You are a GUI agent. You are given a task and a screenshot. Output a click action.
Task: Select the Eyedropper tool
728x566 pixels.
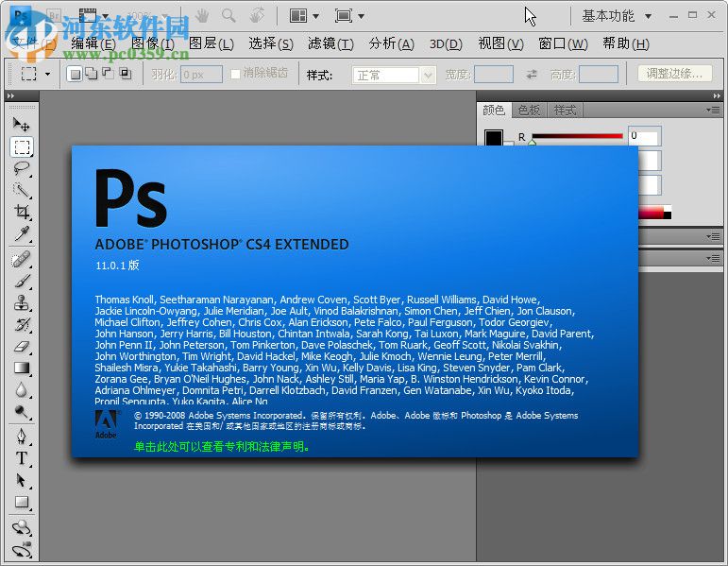pyautogui.click(x=22, y=233)
